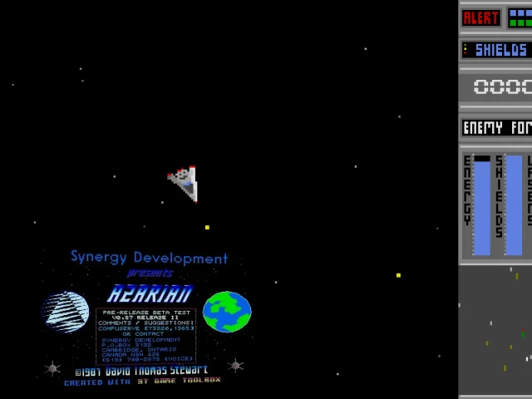Click the red ALERT indicator
Screen dimensions: 532x399
pos(481,18)
